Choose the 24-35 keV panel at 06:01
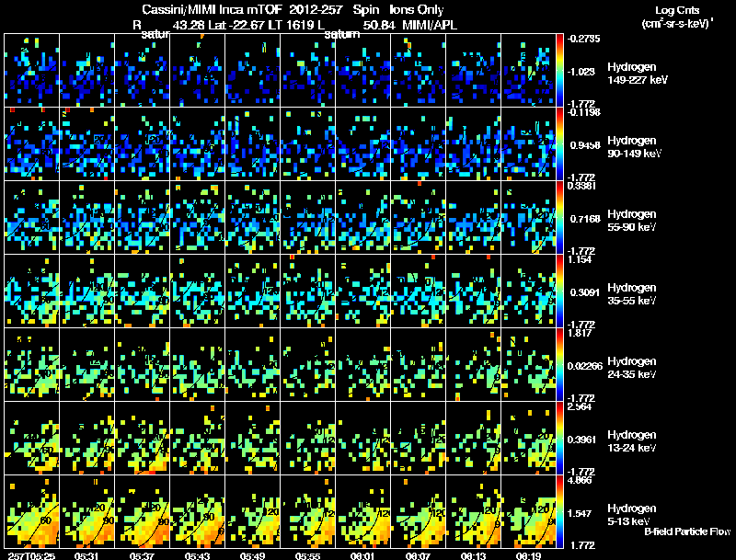The width and height of the screenshot is (736, 560). [x=362, y=365]
